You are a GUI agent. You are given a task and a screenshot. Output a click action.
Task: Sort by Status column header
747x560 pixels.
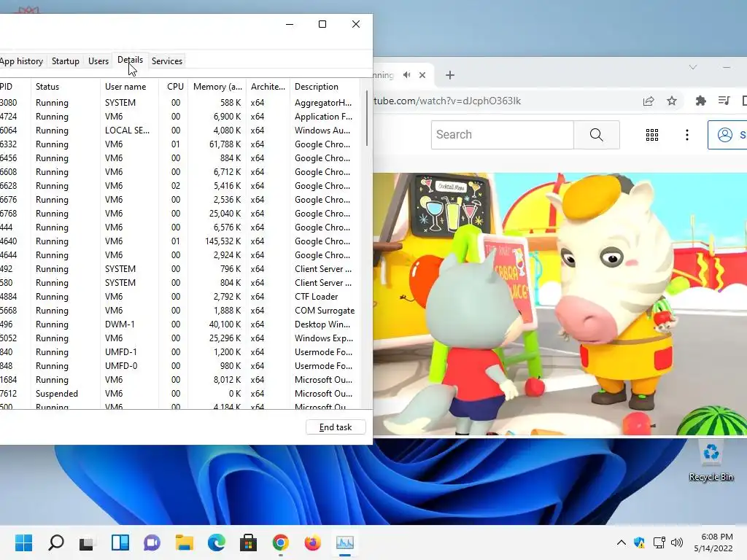point(65,87)
